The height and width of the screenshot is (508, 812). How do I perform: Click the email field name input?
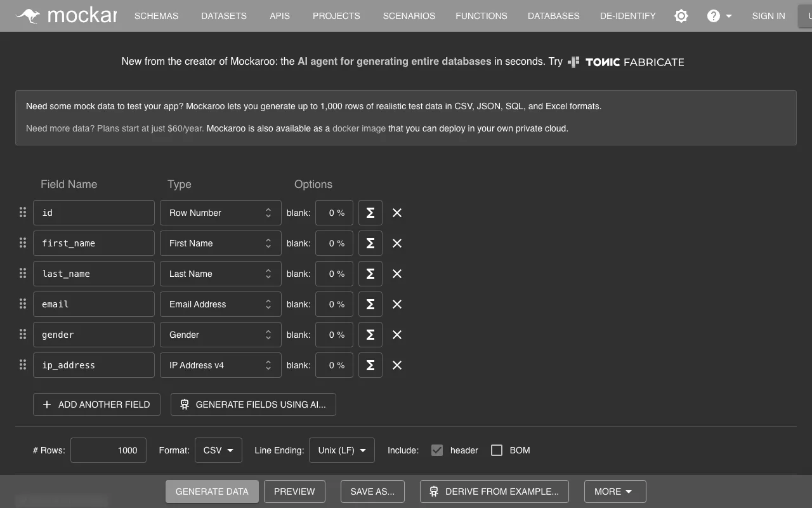pyautogui.click(x=94, y=304)
